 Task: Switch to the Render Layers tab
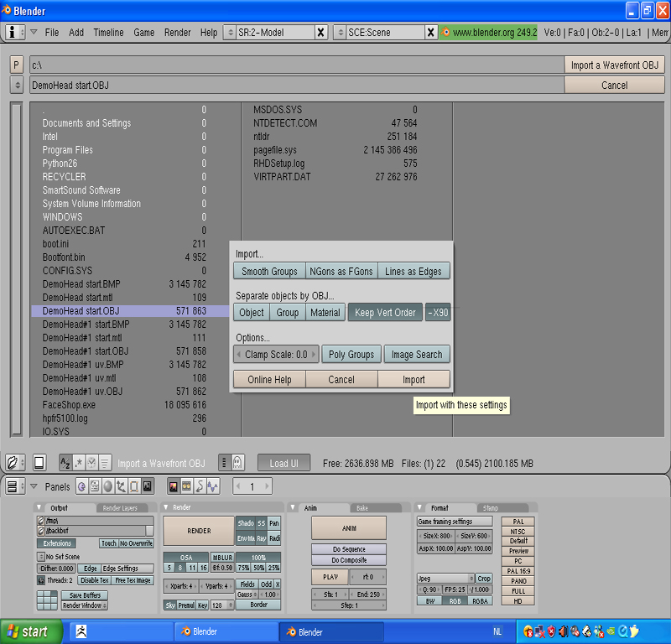tap(120, 508)
